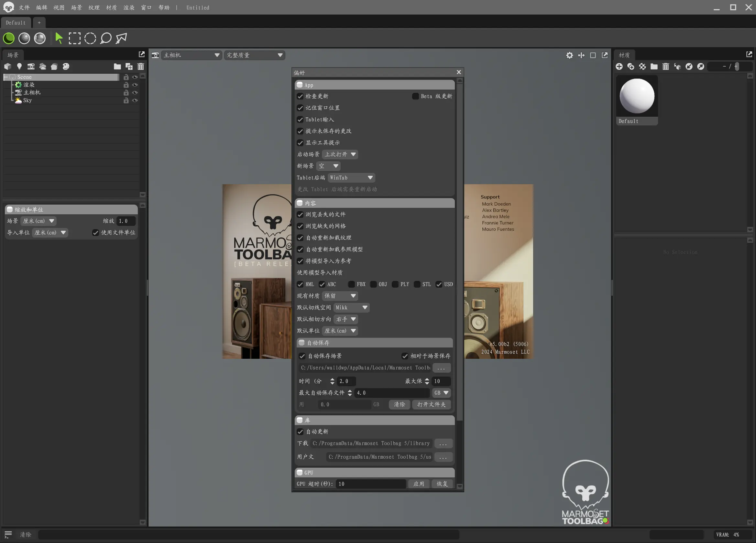Select the Default material thumbnail
The image size is (756, 543).
[x=637, y=100]
